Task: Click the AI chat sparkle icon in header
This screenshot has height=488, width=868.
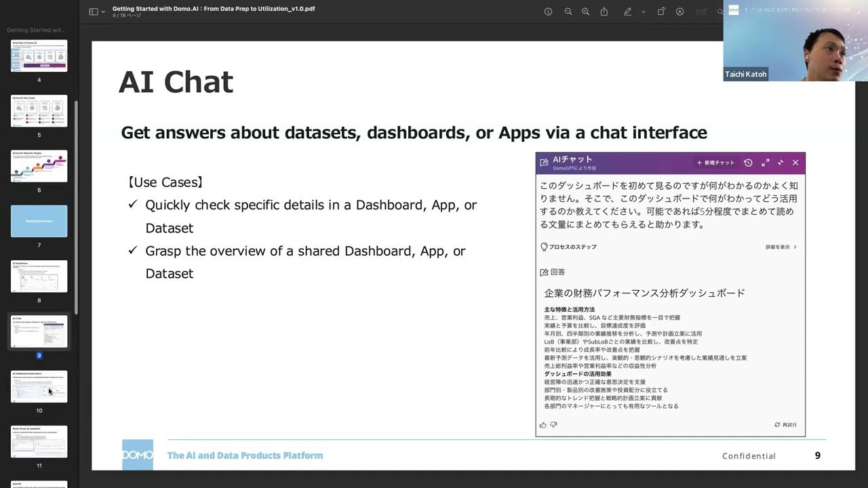Action: click(x=544, y=163)
